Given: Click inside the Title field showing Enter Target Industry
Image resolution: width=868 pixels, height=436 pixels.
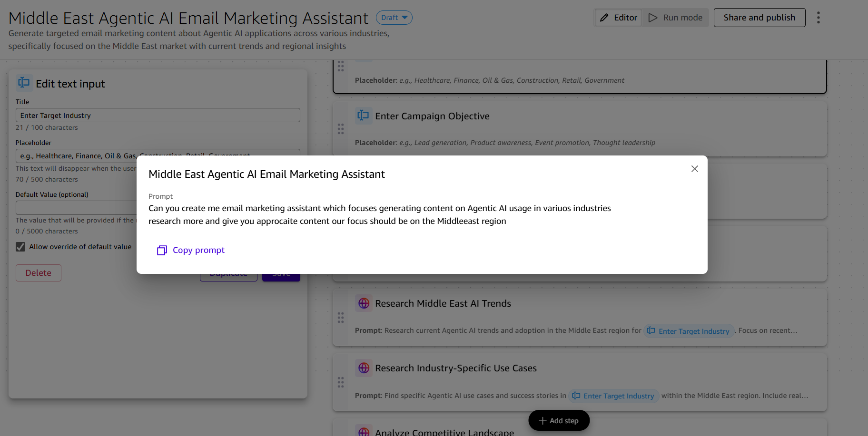Looking at the screenshot, I should coord(158,115).
